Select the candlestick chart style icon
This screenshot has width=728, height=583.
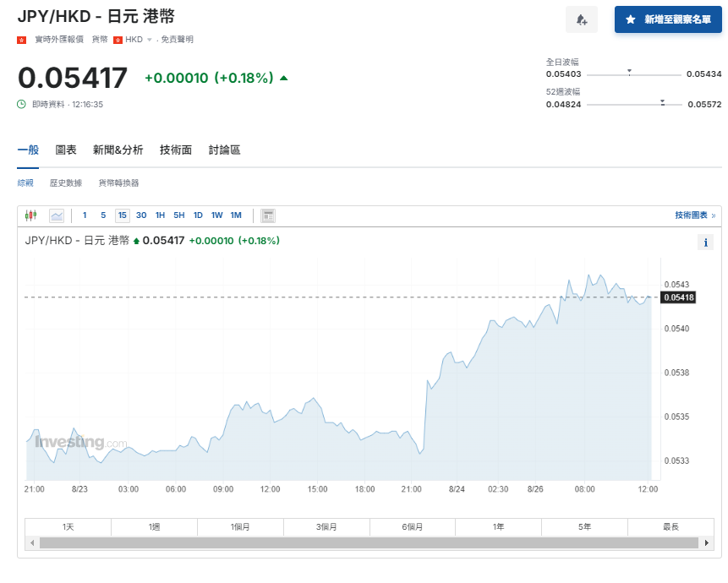point(33,215)
